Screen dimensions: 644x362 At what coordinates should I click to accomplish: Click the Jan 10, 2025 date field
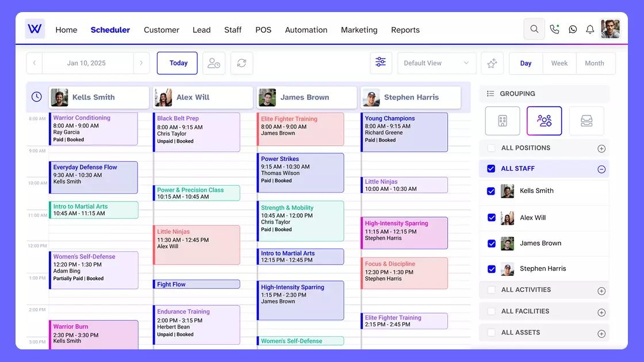point(87,63)
